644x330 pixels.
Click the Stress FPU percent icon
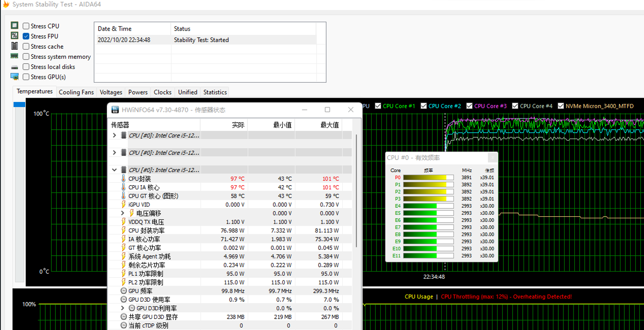pyautogui.click(x=15, y=36)
